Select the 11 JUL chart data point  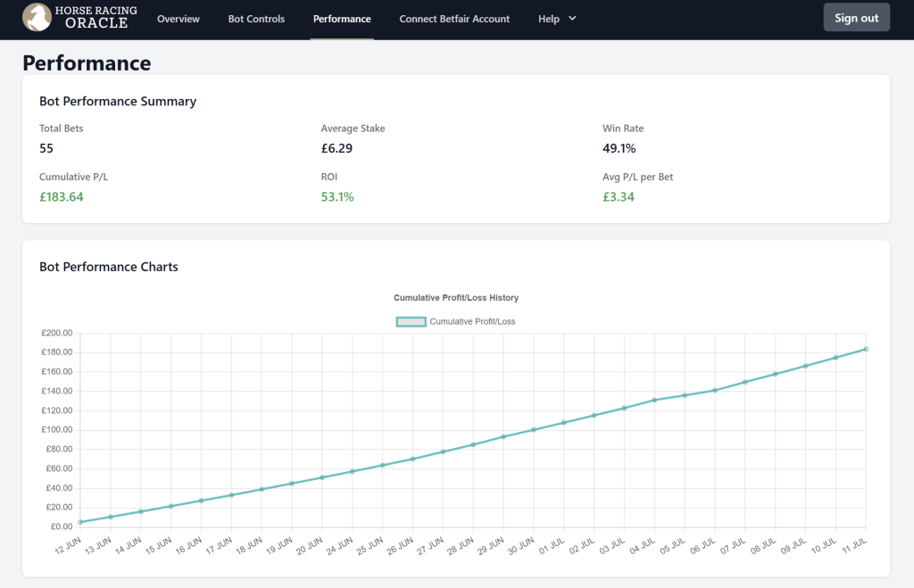pyautogui.click(x=866, y=349)
